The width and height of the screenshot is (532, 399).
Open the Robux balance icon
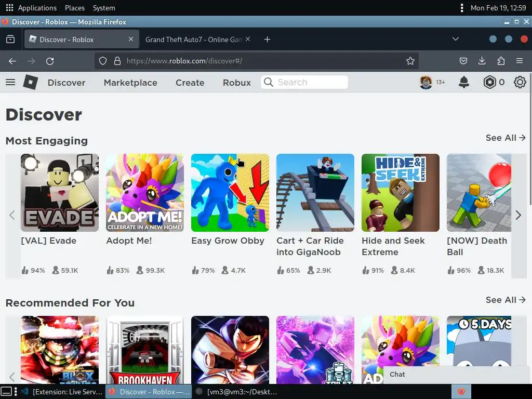click(x=489, y=82)
